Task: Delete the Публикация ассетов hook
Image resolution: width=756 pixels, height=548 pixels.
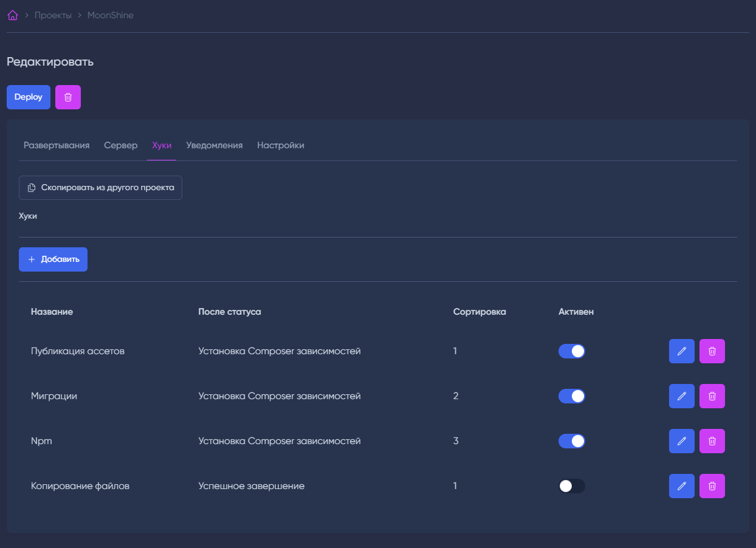Action: point(712,351)
